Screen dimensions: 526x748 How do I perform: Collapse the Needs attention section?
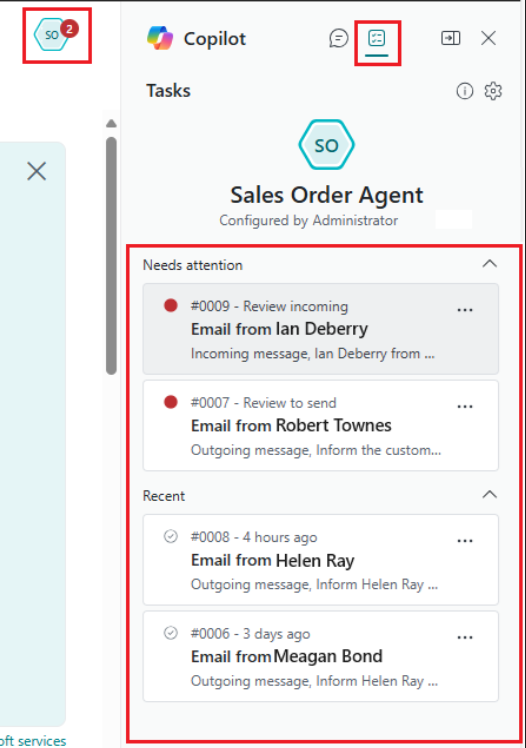click(490, 264)
